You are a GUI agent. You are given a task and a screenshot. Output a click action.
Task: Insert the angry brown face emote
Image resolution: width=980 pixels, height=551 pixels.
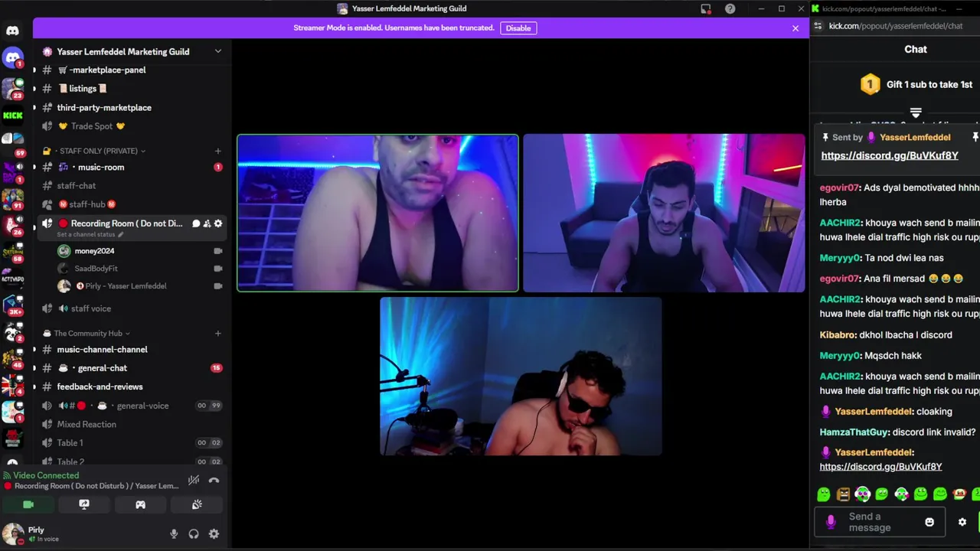coord(843,494)
